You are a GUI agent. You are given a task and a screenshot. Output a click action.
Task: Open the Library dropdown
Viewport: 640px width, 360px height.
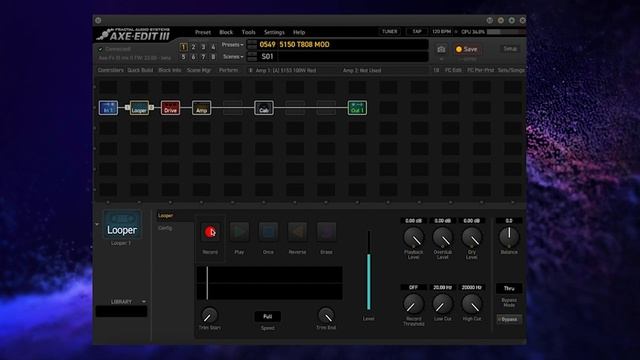(144, 302)
